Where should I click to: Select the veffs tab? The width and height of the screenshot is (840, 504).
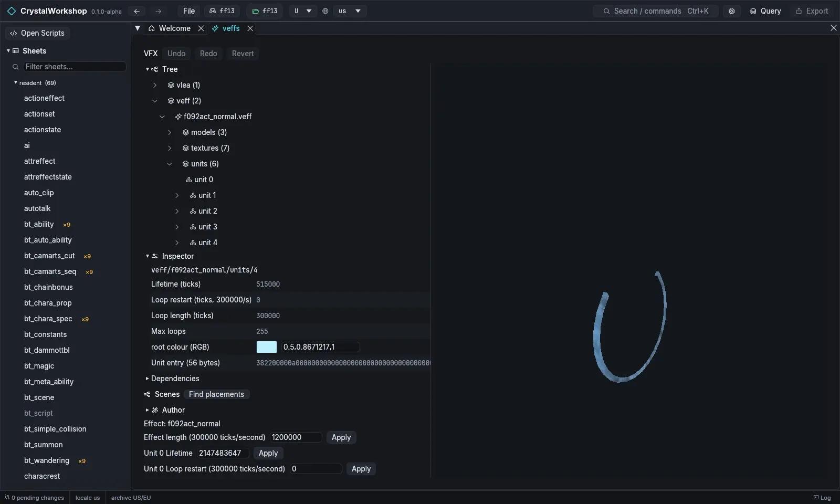[226, 28]
